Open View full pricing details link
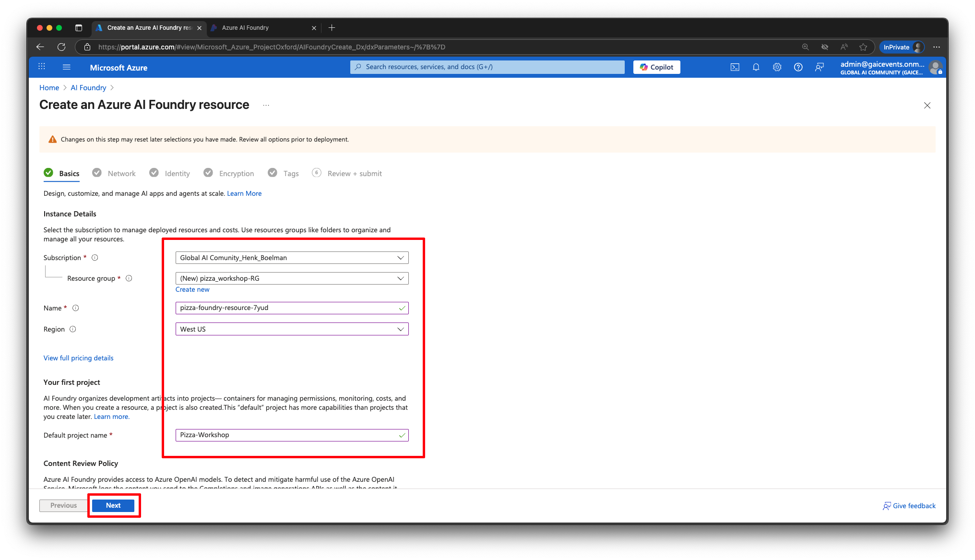Viewport: 975px width, 560px height. click(x=78, y=358)
